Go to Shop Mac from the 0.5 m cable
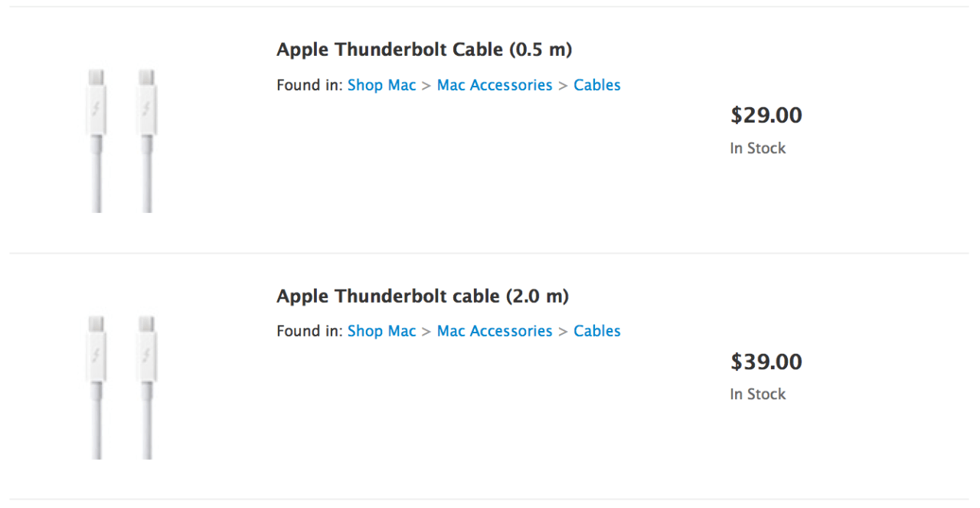 click(x=381, y=85)
